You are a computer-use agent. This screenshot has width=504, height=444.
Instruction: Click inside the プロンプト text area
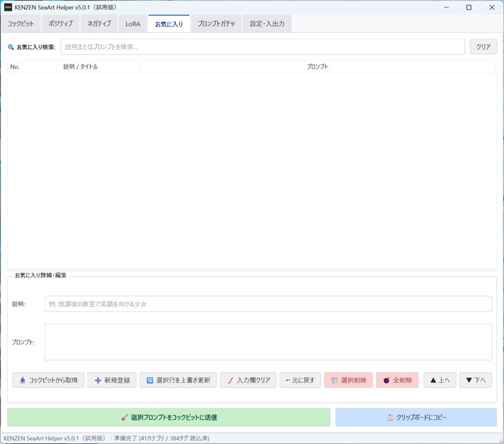(268, 342)
